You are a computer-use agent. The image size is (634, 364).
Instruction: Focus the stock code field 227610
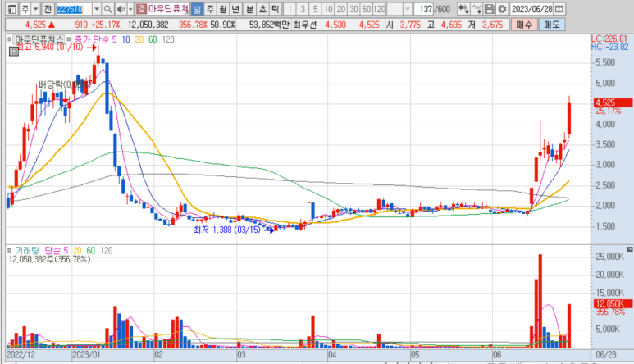tap(74, 9)
